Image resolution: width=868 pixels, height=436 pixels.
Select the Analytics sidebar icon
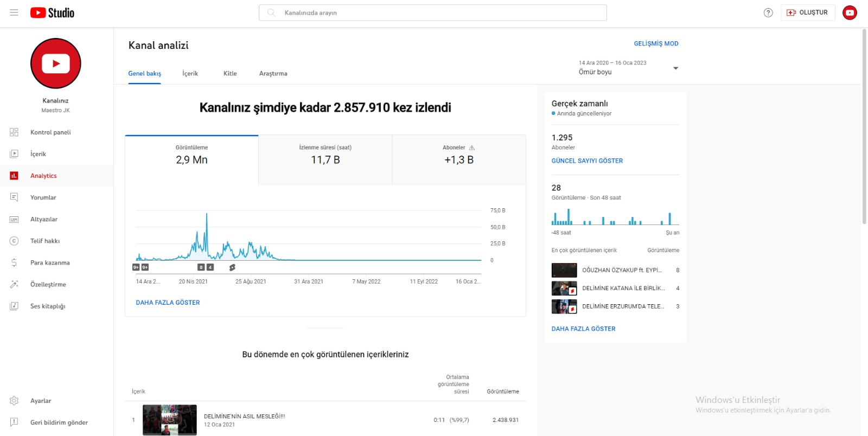[14, 176]
